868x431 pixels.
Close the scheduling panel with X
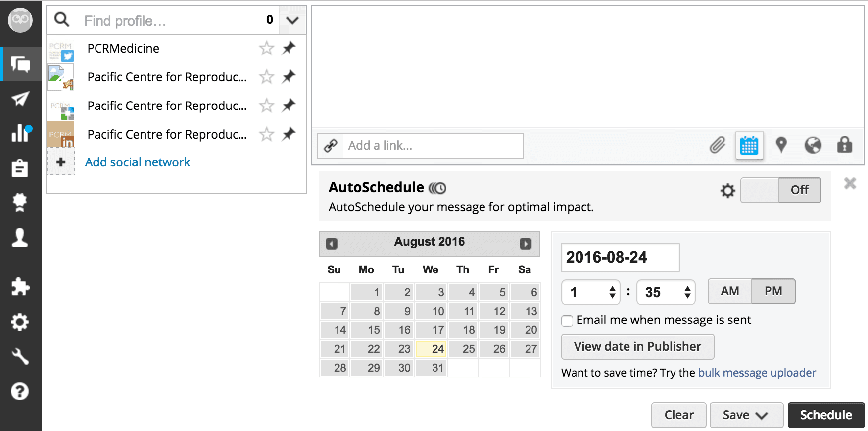850,183
